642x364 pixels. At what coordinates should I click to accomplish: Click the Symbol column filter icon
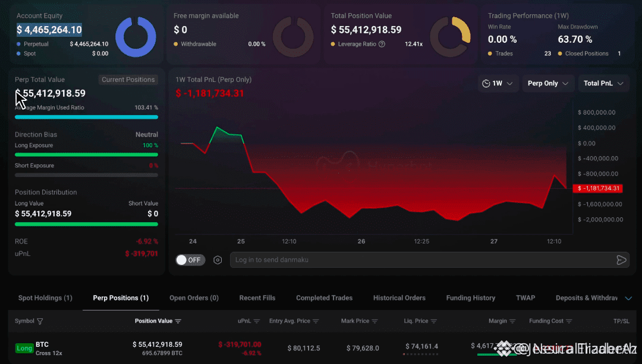coord(40,321)
